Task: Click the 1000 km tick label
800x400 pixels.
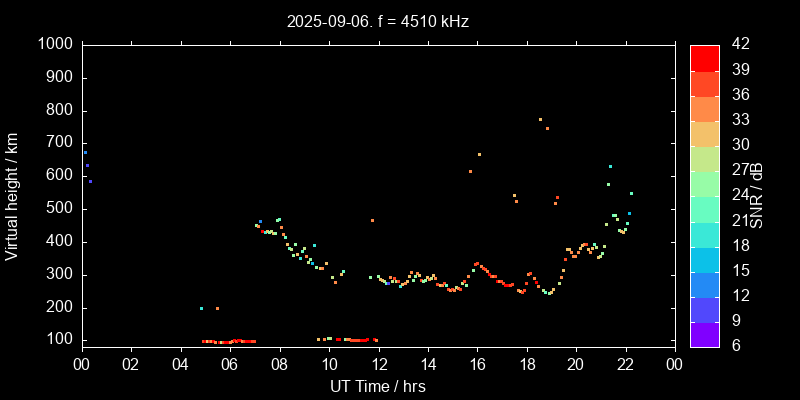Action: tap(54, 44)
